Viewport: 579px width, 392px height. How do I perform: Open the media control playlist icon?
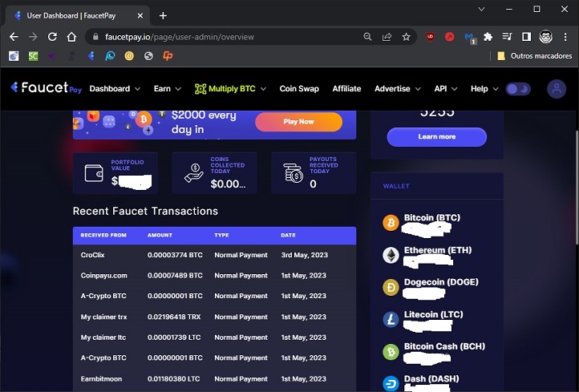point(507,37)
